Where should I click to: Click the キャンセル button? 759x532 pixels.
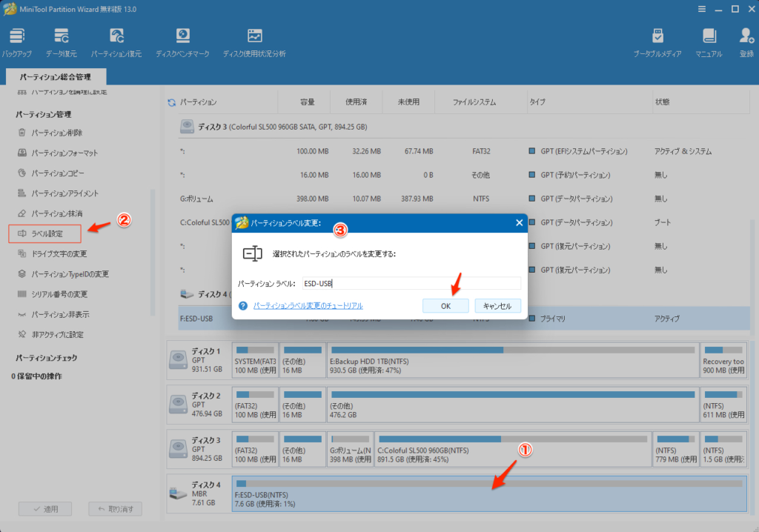tap(497, 306)
